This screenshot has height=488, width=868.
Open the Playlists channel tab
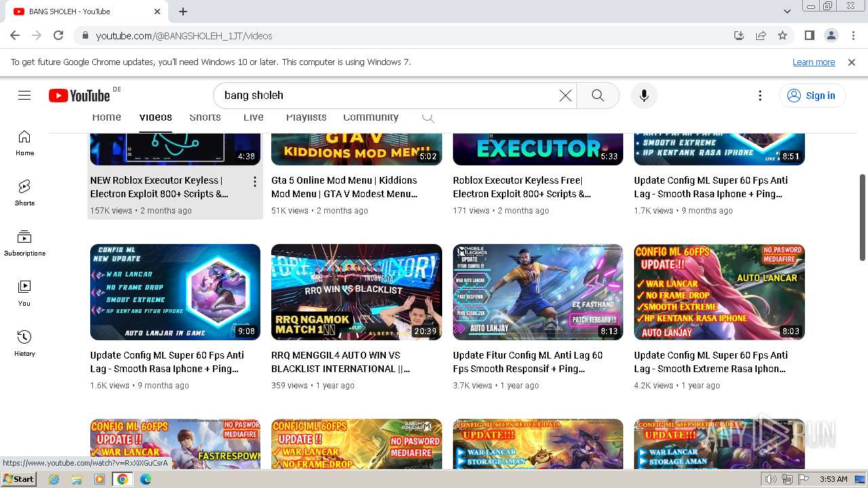pyautogui.click(x=307, y=117)
